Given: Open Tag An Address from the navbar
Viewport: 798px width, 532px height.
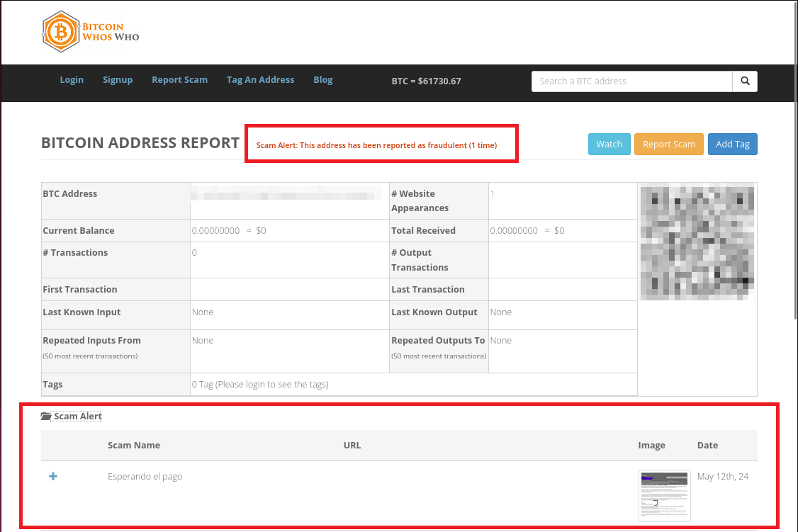Looking at the screenshot, I should coord(260,80).
